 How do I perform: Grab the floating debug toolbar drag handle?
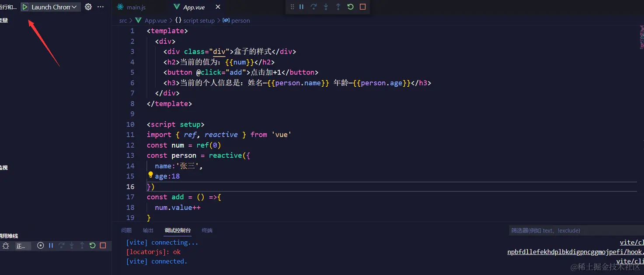[x=292, y=7]
